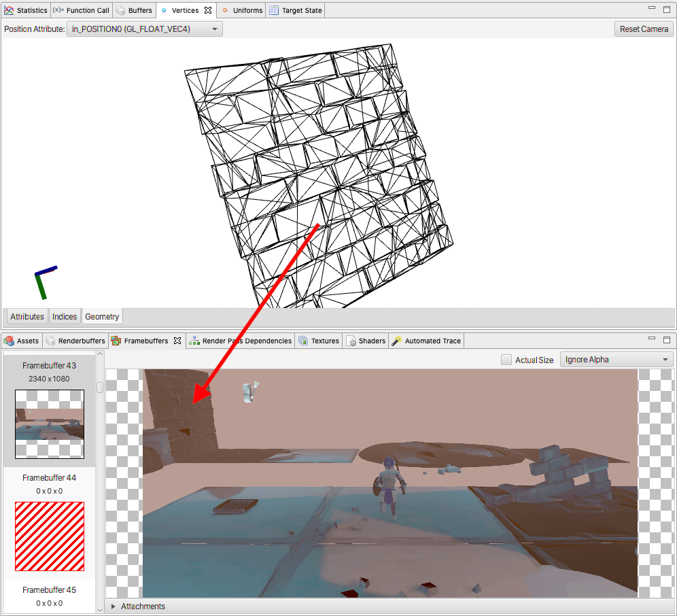Click the Vertices tab blue dot icon
Screen dimensions: 677x616
164,10
